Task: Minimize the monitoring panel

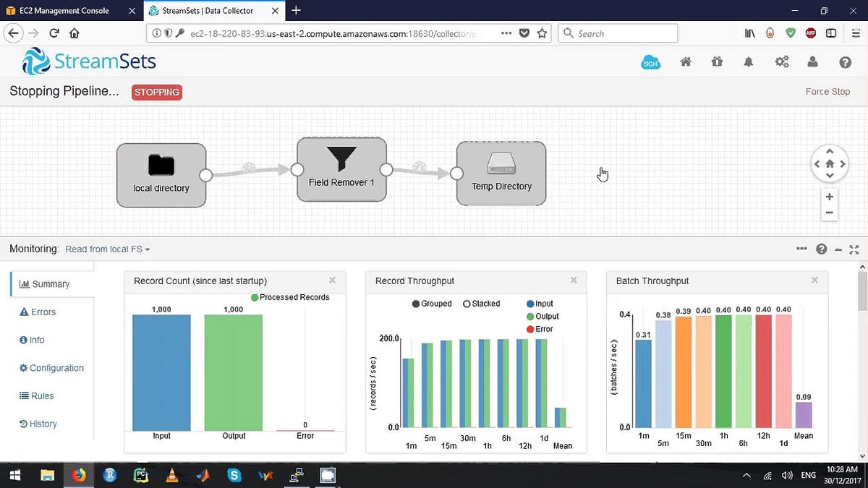Action: (838, 249)
